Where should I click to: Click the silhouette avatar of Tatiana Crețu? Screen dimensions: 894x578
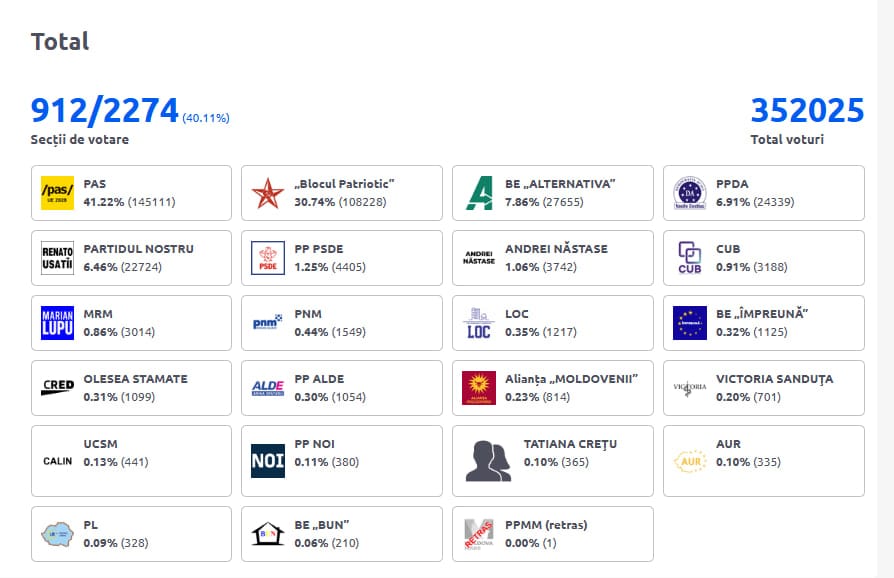(x=488, y=461)
